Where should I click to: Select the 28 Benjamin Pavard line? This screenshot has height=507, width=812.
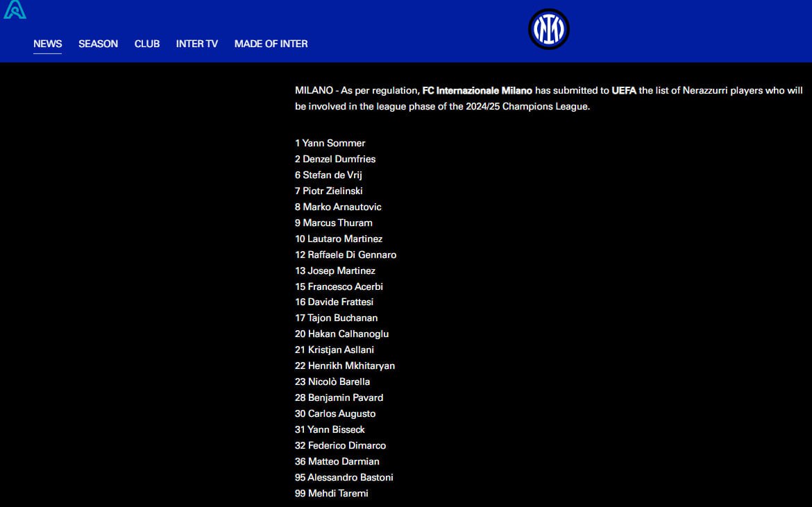(339, 397)
